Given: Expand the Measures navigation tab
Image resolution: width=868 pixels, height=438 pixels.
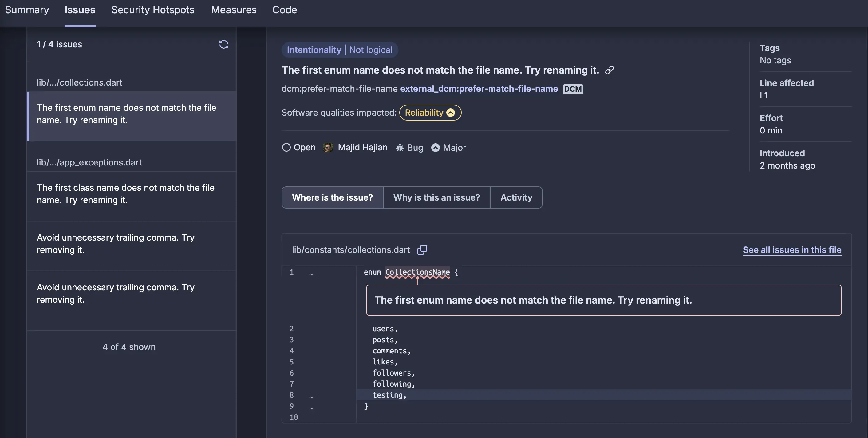Looking at the screenshot, I should pyautogui.click(x=234, y=10).
